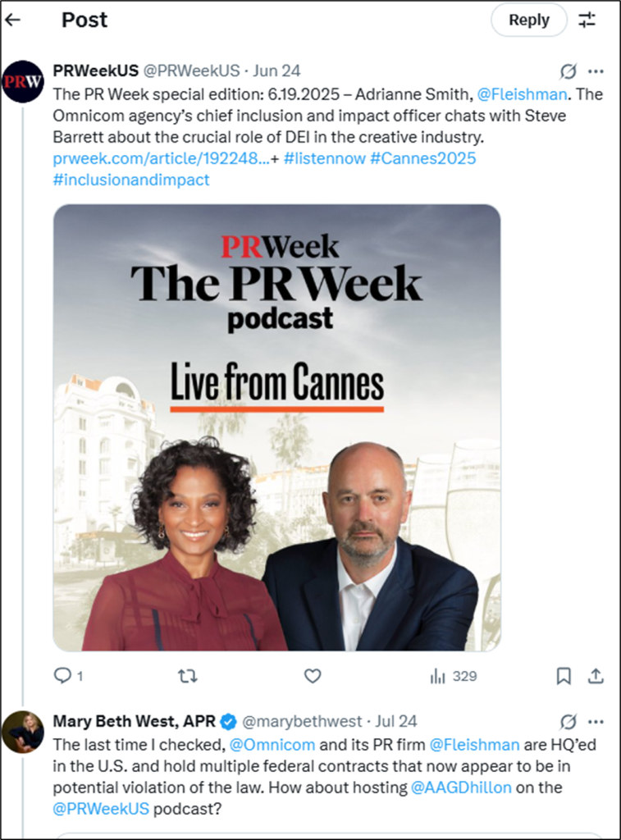Click Grok explain icon on PRWeekUS post
The width and height of the screenshot is (621, 840).
click(568, 71)
